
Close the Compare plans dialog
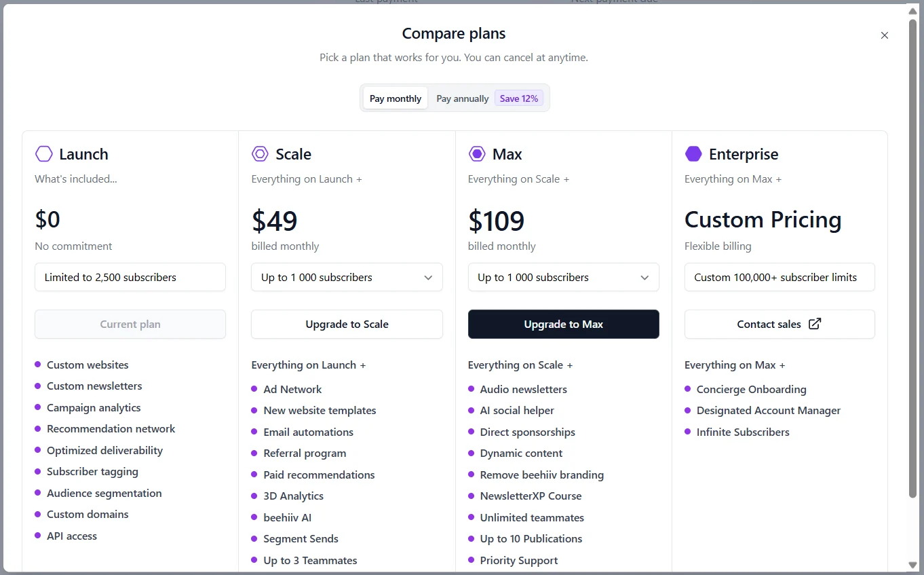coord(884,35)
